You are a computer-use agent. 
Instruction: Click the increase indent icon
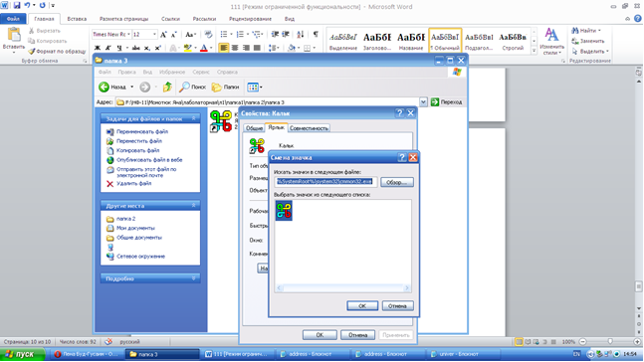click(286, 35)
